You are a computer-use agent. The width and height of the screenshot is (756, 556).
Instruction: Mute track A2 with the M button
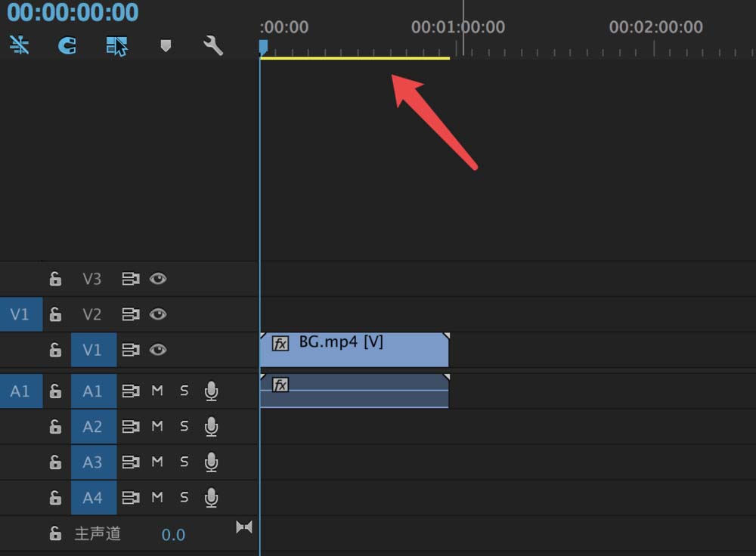(x=157, y=426)
